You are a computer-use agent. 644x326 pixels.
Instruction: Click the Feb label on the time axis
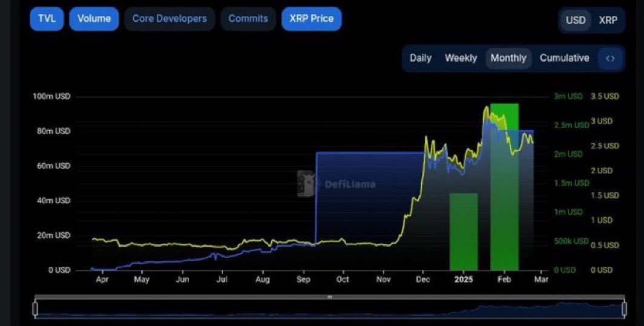click(x=504, y=279)
